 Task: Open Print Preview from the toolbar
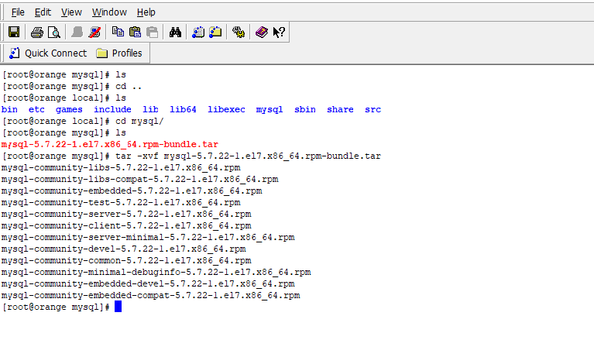[54, 33]
